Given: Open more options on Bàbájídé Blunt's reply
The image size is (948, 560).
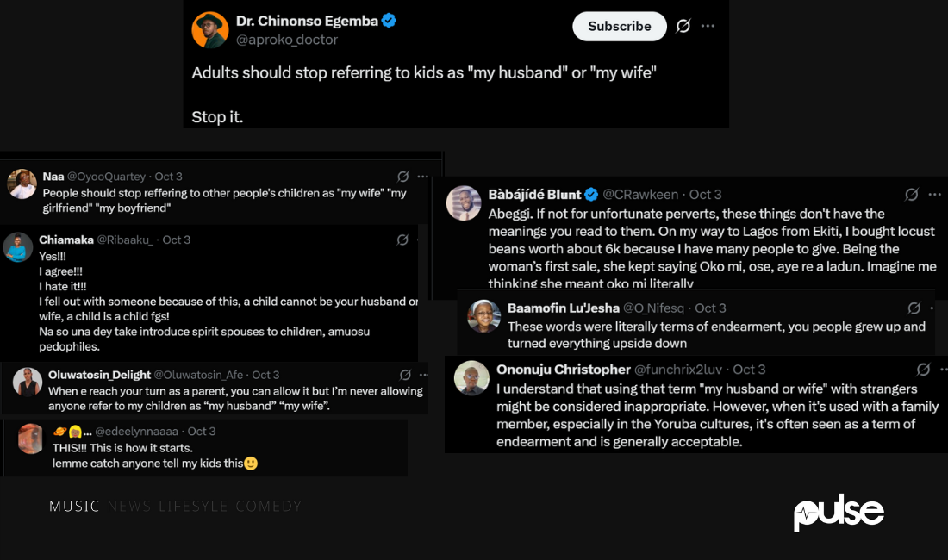Looking at the screenshot, I should 934,195.
